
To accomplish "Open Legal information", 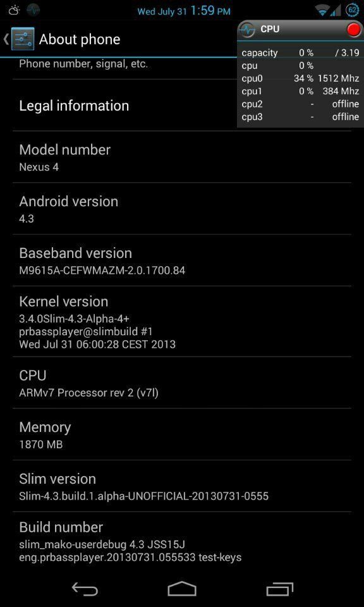I will (182, 106).
